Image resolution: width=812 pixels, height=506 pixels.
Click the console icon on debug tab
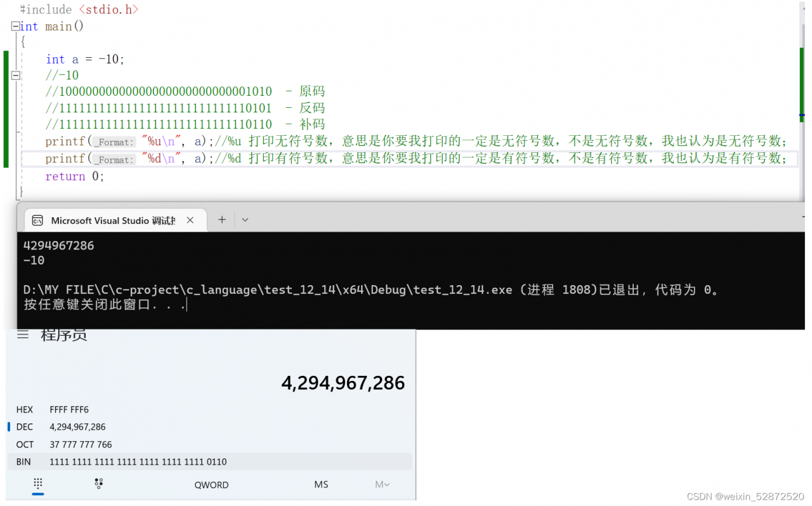pyautogui.click(x=37, y=220)
